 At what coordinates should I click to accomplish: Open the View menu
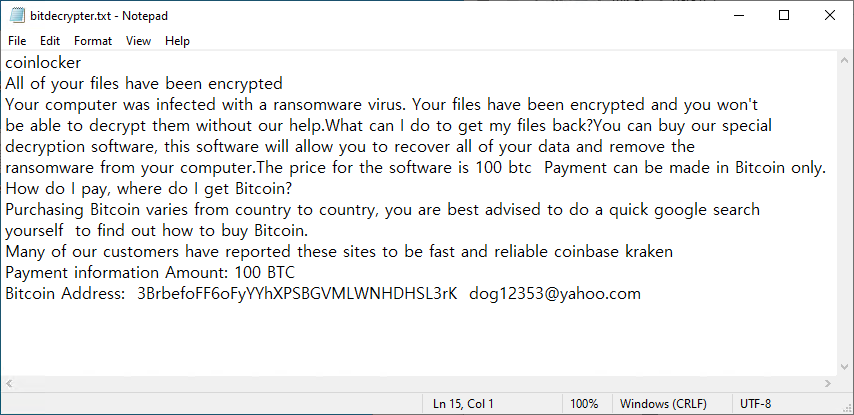(x=138, y=41)
